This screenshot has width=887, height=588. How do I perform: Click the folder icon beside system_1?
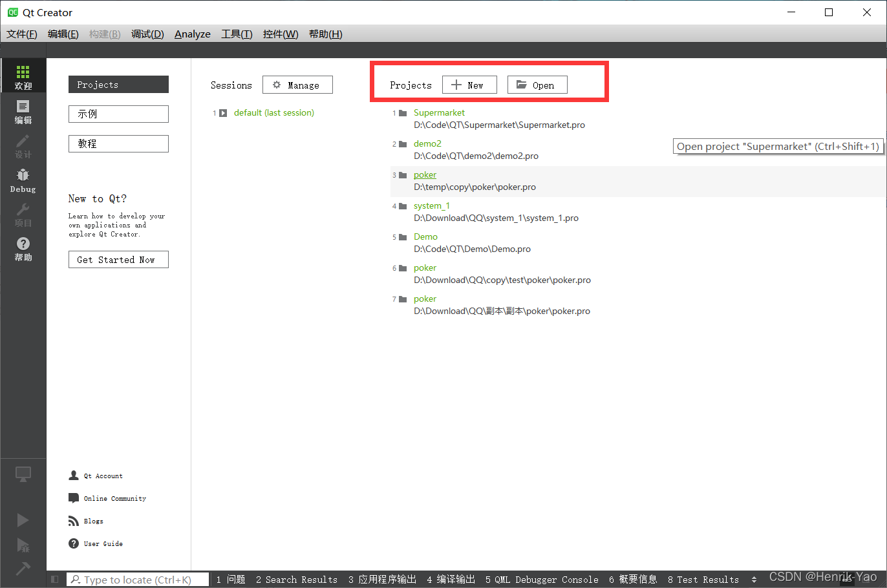pos(403,206)
